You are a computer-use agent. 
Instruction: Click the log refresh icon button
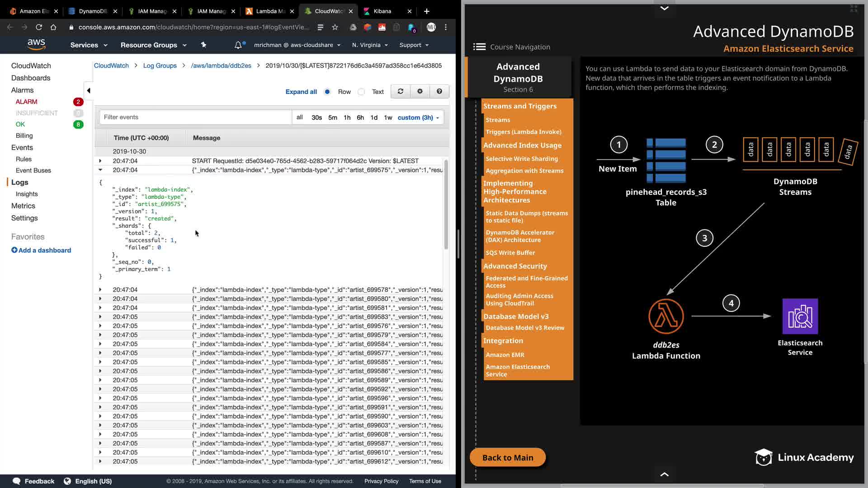coord(400,91)
